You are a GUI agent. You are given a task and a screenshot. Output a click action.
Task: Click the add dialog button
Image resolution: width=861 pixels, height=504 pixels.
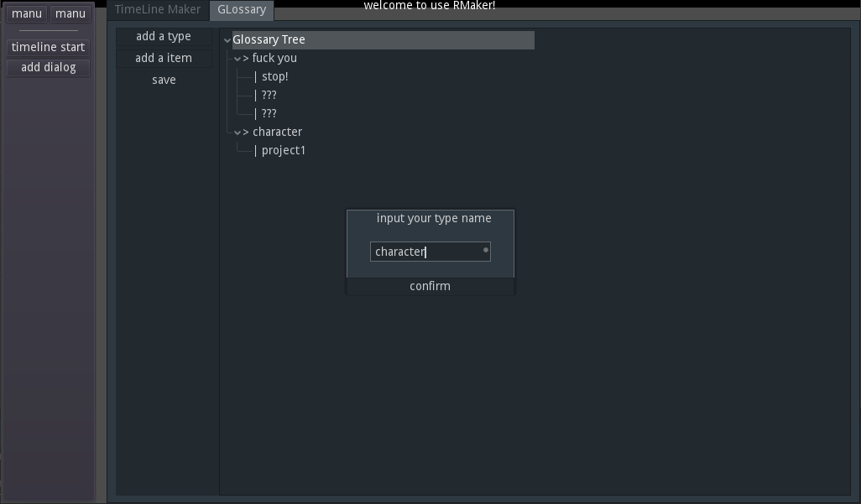tap(49, 68)
